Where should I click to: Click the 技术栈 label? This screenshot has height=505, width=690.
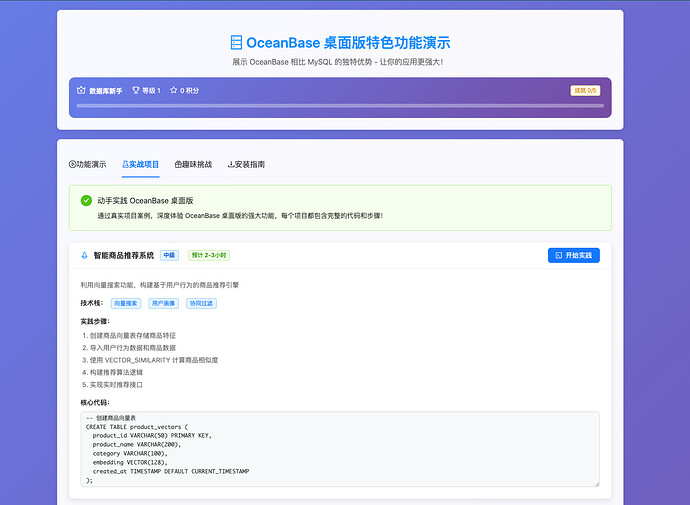click(92, 303)
